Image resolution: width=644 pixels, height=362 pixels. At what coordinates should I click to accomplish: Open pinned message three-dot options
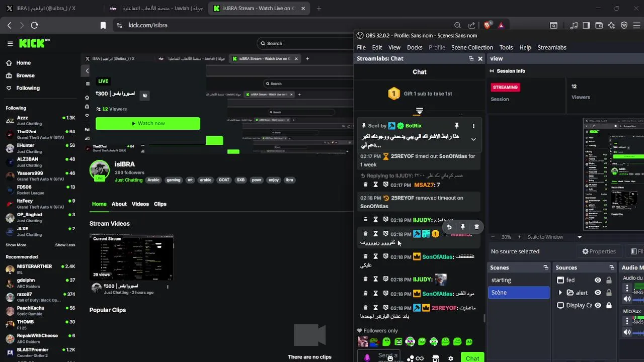pos(473,126)
